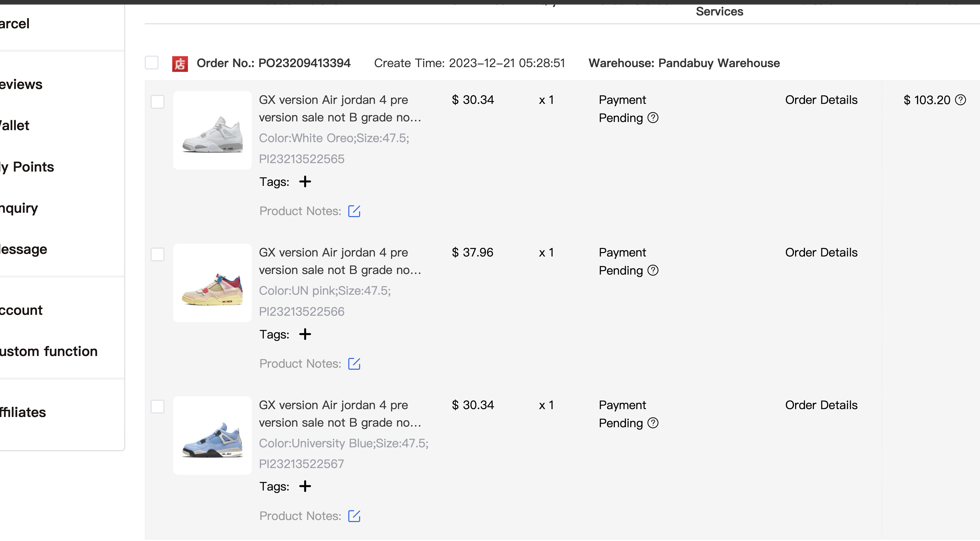This screenshot has height=541, width=980.
Task: Add a tag to the University Blue product
Action: click(305, 486)
